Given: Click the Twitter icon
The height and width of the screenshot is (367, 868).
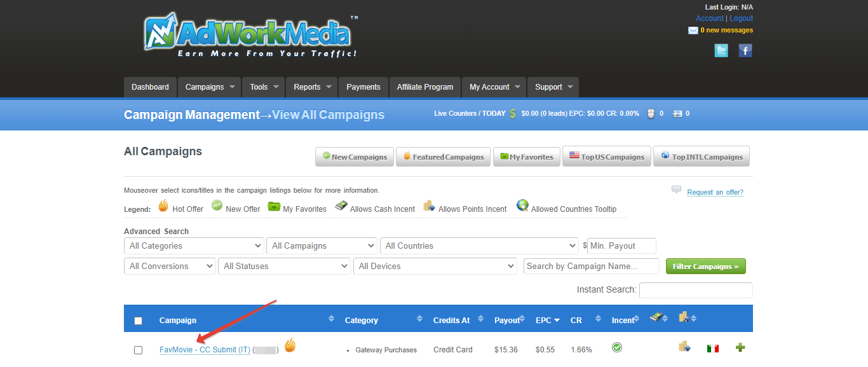Looking at the screenshot, I should tap(721, 50).
